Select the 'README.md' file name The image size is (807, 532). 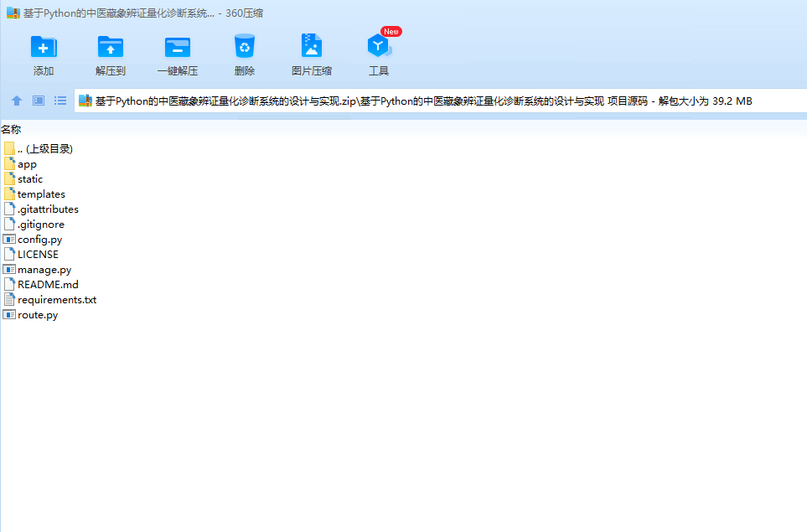(48, 285)
